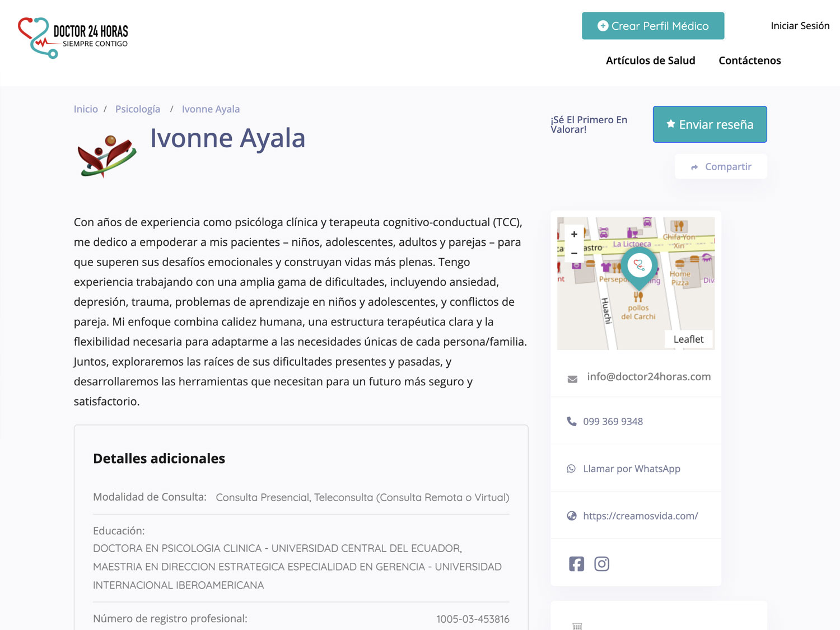
Task: Click the star icon inside Enviar reseña
Action: coord(670,124)
